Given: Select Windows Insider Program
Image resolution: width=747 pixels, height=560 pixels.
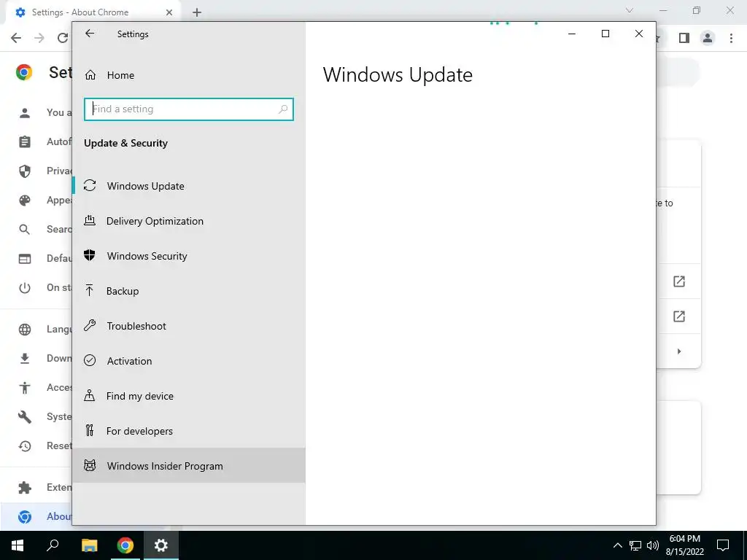Looking at the screenshot, I should click(189, 466).
